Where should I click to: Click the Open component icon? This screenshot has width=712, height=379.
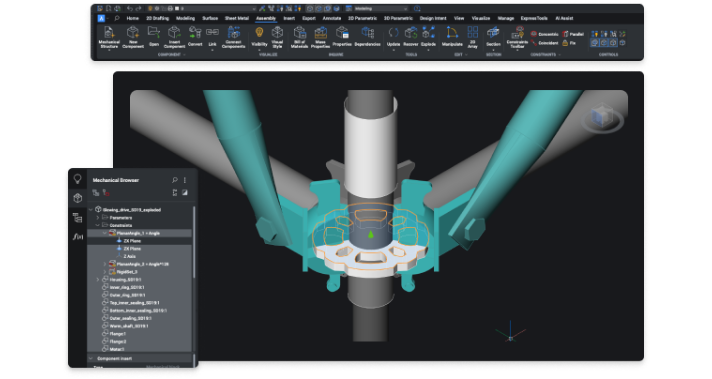(x=154, y=33)
